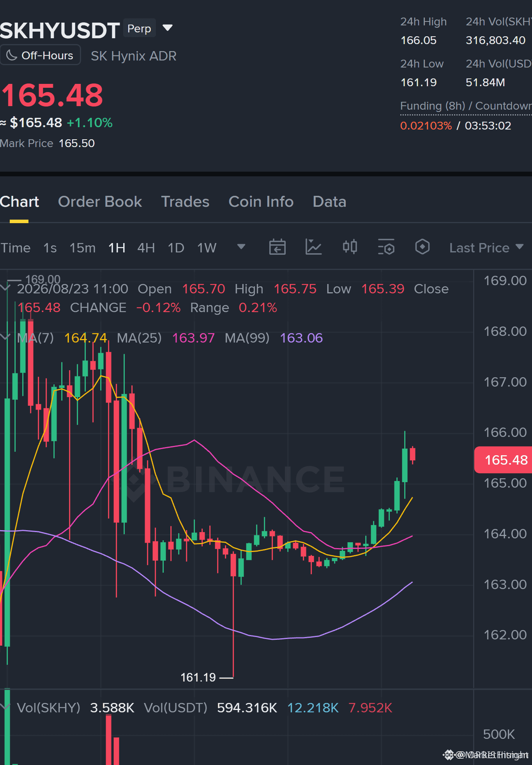Tap the SKHYUSDT pair title
The width and height of the screenshot is (532, 765).
click(x=60, y=30)
